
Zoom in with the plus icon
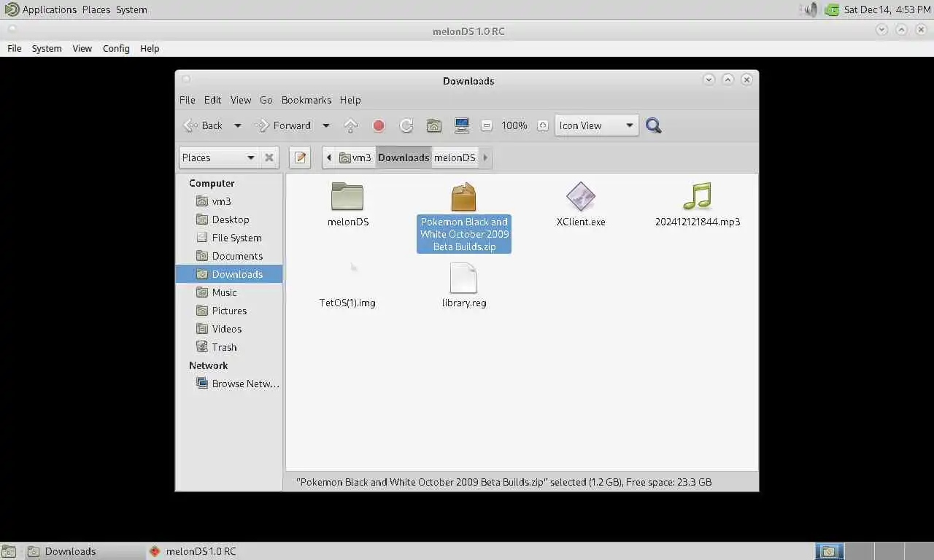pyautogui.click(x=542, y=125)
